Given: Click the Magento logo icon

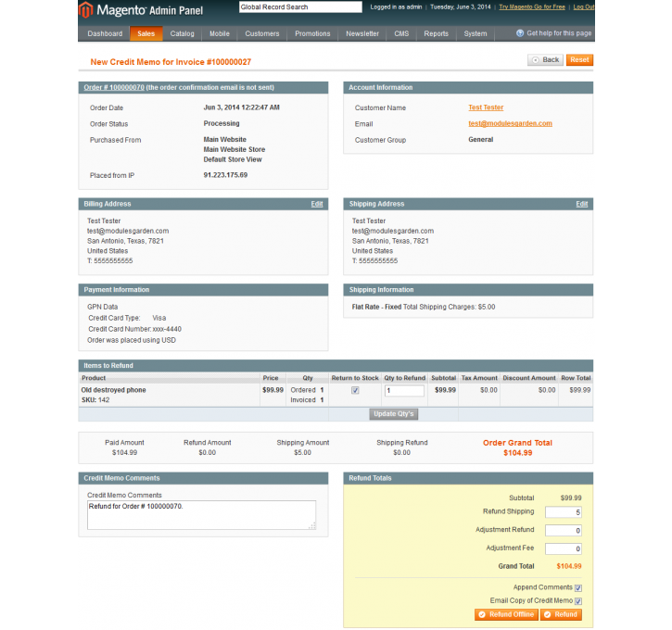Looking at the screenshot, I should click(85, 9).
